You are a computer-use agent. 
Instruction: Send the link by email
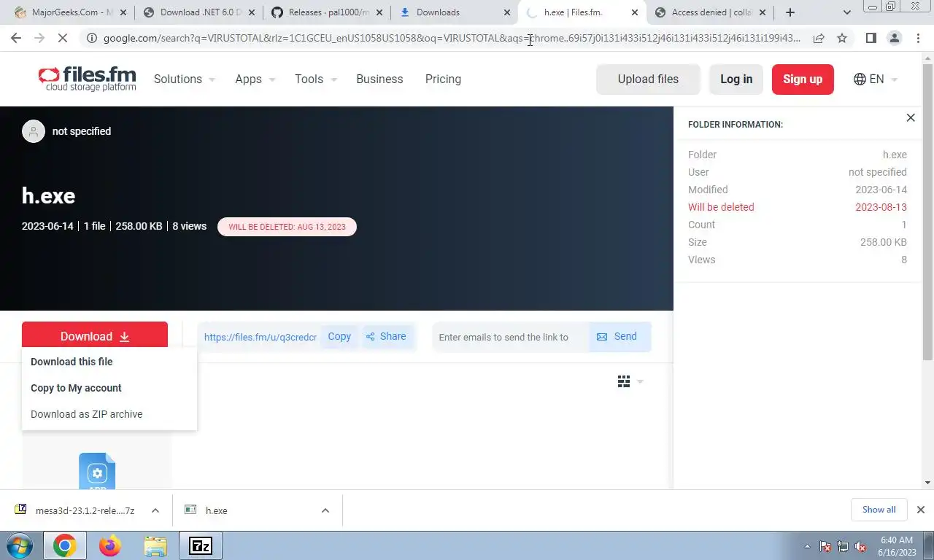tap(619, 336)
